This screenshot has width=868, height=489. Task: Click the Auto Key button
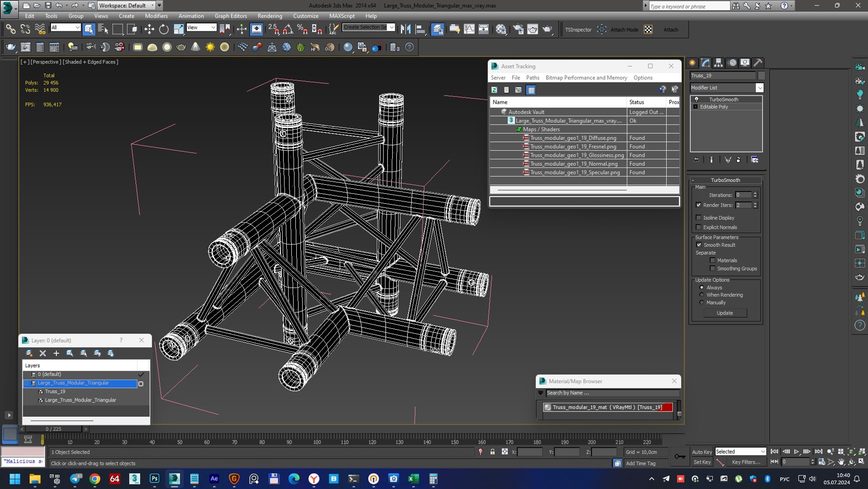tap(702, 452)
